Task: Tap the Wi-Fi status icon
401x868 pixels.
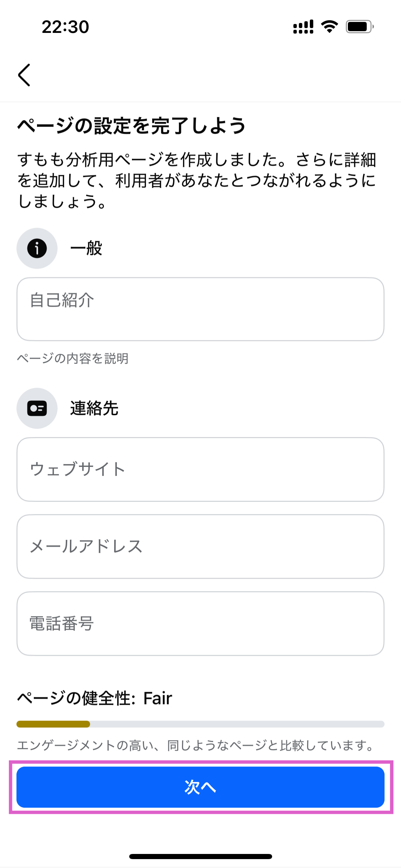Action: (x=329, y=27)
